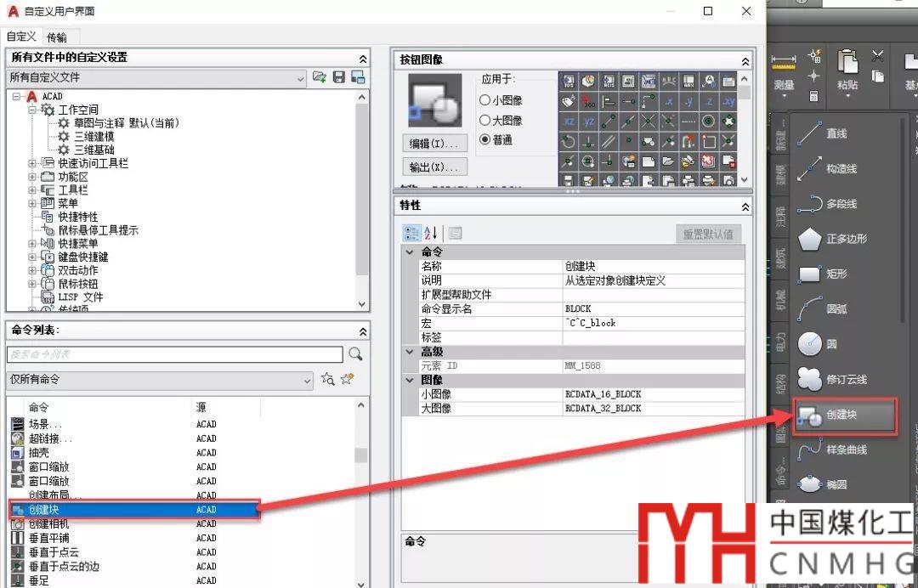
Task: Pick the .y point filter image
Action: coord(689,101)
